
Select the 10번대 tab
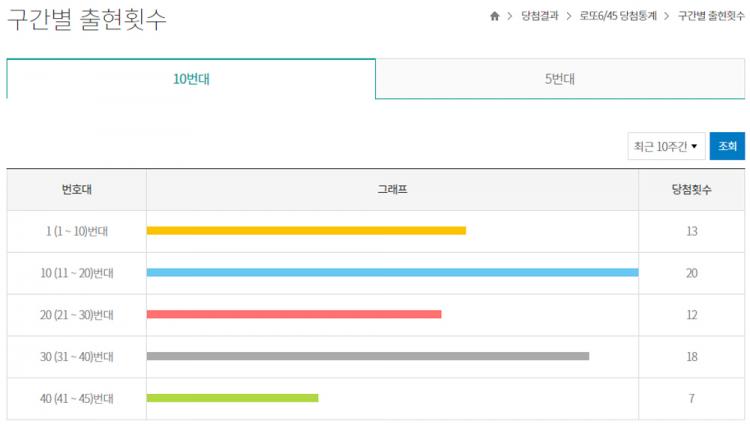point(191,79)
